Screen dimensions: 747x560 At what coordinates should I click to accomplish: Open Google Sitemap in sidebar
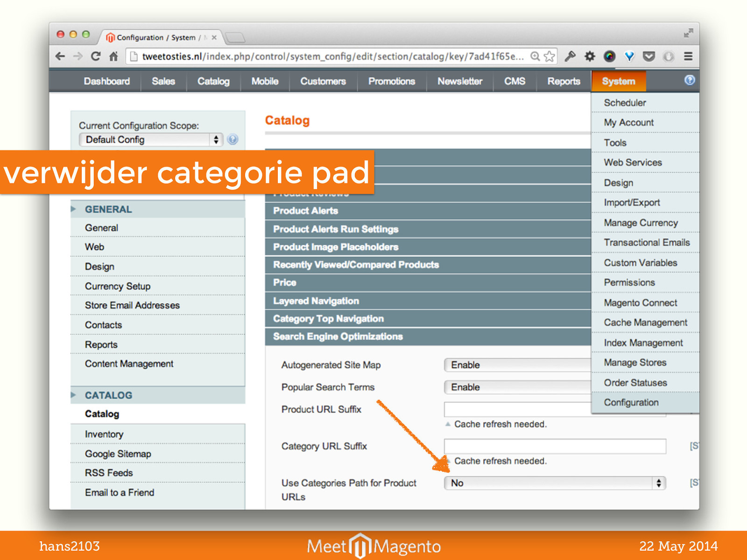tap(158, 454)
